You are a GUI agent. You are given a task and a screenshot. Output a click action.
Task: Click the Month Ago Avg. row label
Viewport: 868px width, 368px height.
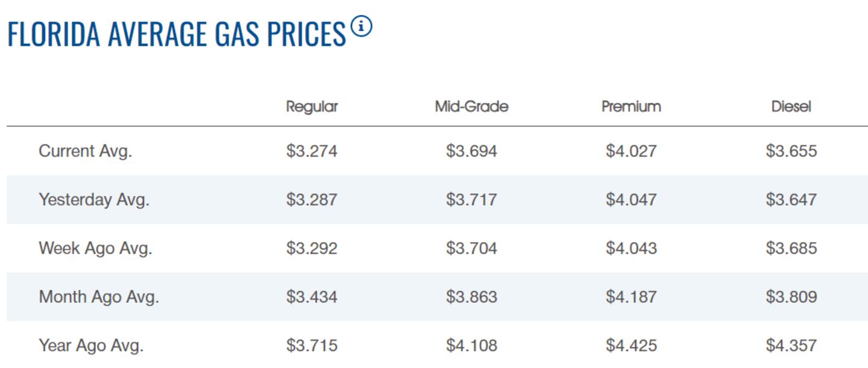click(99, 297)
